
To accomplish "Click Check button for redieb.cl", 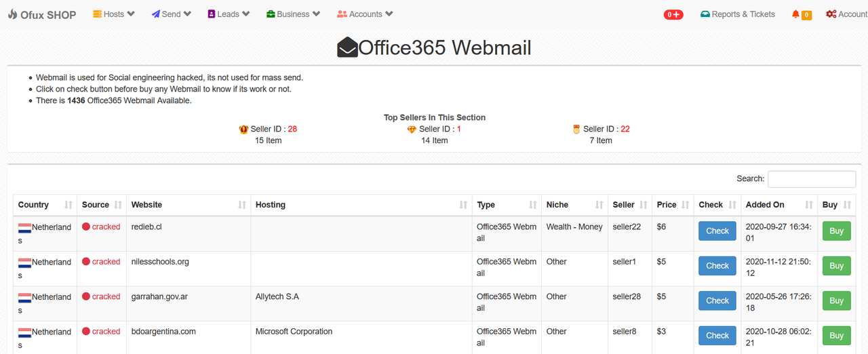I will [x=717, y=231].
